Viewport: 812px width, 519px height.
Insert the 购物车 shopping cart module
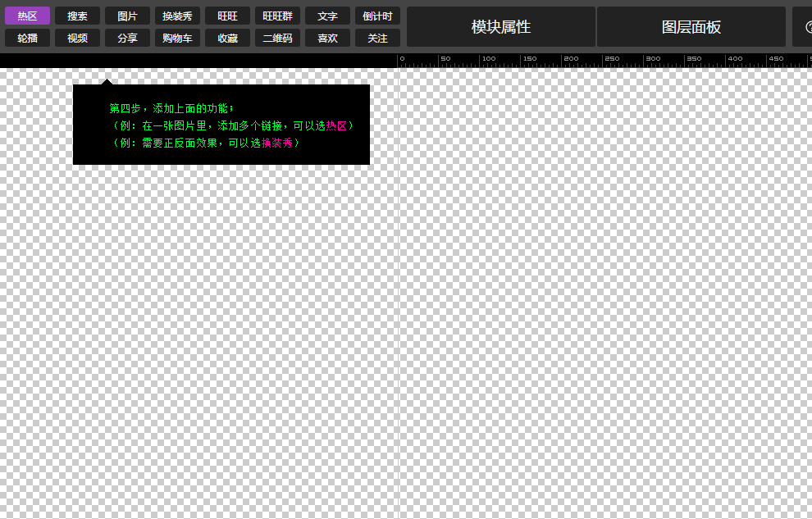[x=178, y=38]
